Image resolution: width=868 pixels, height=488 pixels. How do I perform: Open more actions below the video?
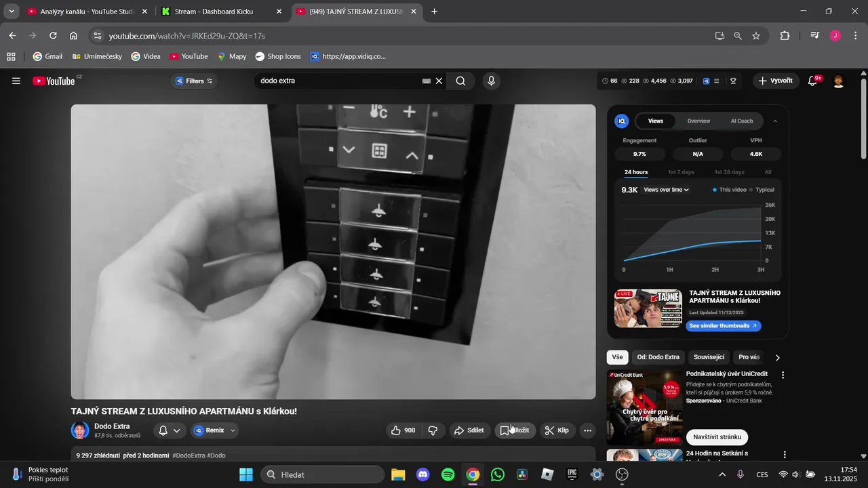click(x=588, y=430)
